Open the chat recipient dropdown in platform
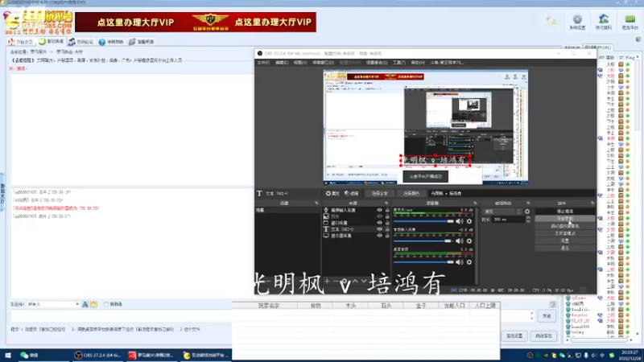Image resolution: width=644 pixels, height=362 pixels. [x=53, y=305]
